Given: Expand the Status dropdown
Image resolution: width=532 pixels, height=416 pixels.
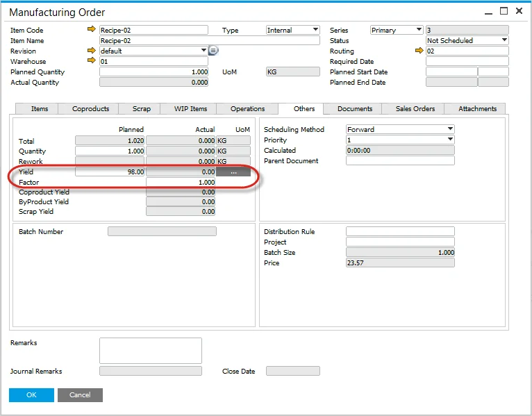Looking at the screenshot, I should [x=504, y=40].
